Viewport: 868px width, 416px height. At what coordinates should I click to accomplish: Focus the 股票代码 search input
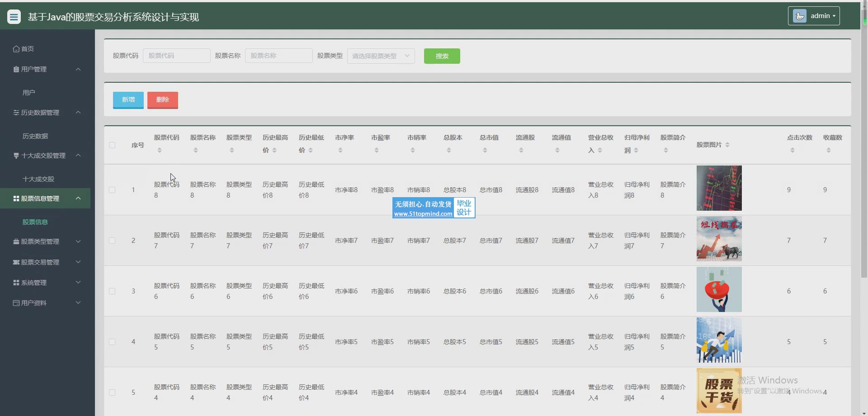(x=177, y=56)
